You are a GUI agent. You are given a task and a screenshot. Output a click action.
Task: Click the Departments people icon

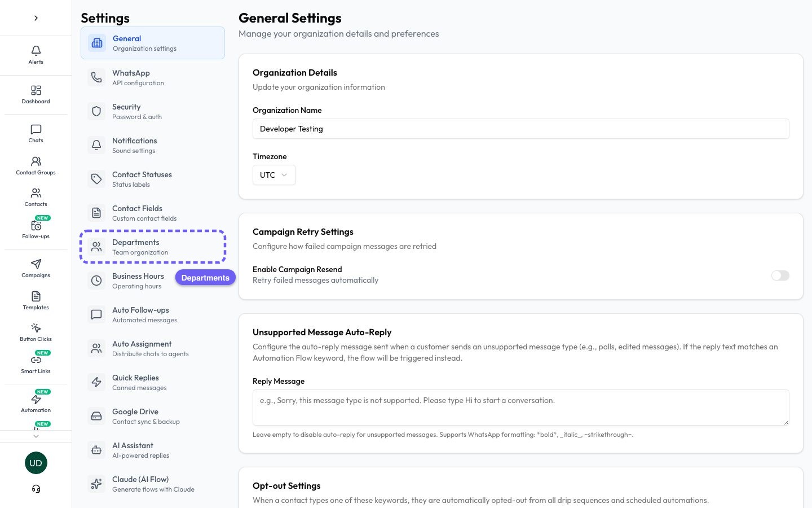pos(96,247)
